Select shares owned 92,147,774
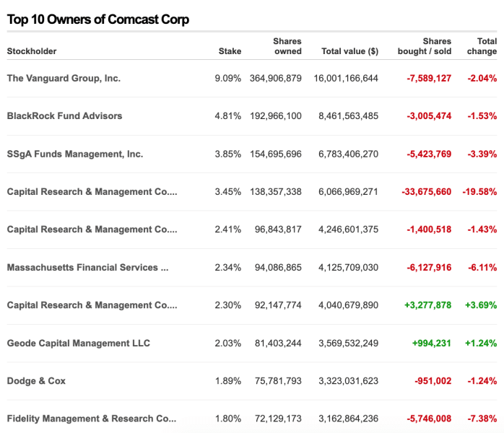Screen dimensions: 504x433 (x=278, y=305)
